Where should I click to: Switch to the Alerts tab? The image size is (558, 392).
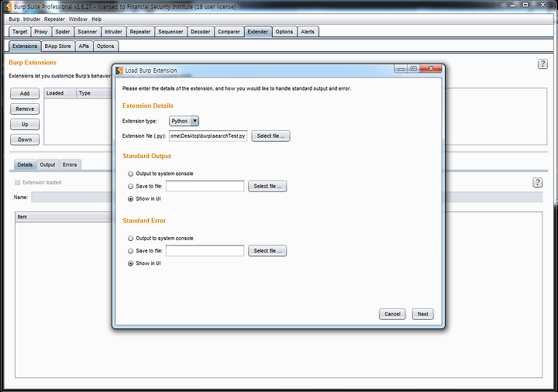tap(308, 32)
